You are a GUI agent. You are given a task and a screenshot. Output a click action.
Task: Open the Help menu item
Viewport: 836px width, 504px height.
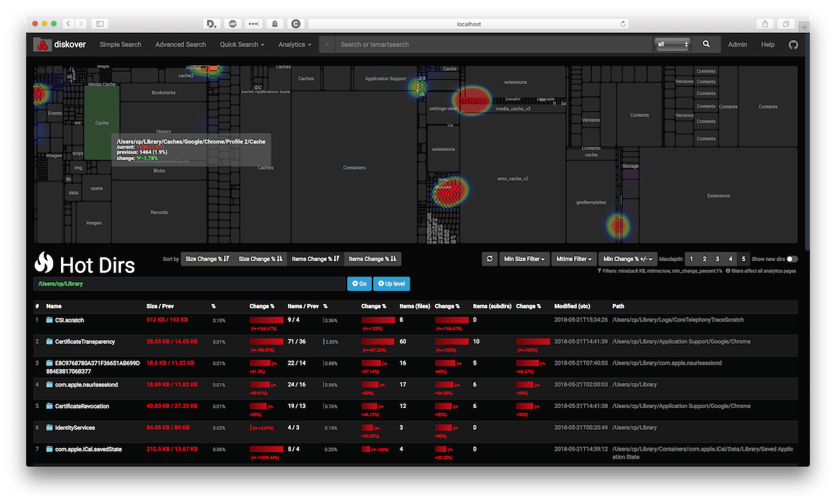[x=768, y=45]
